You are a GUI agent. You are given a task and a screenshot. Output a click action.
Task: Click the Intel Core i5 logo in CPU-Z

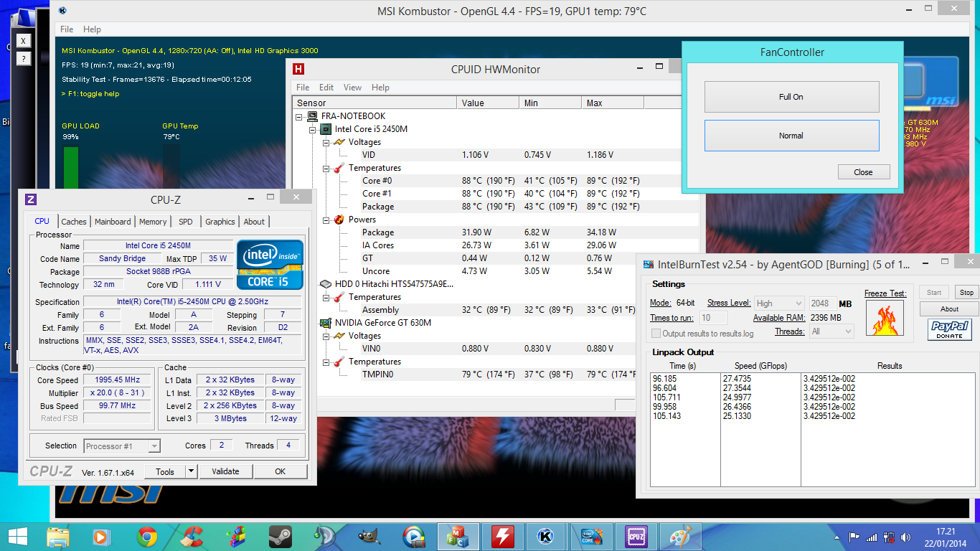pyautogui.click(x=270, y=265)
